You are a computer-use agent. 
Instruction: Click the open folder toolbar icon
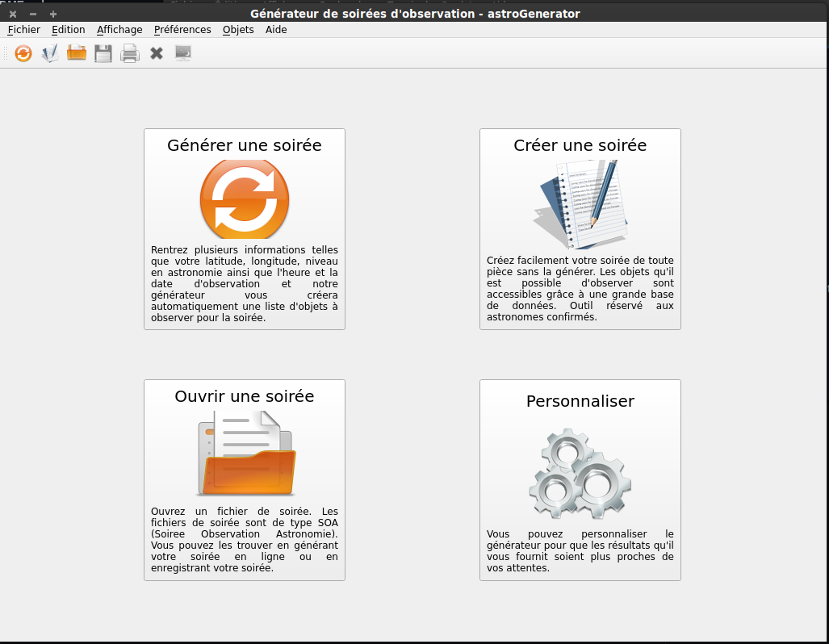coord(77,54)
